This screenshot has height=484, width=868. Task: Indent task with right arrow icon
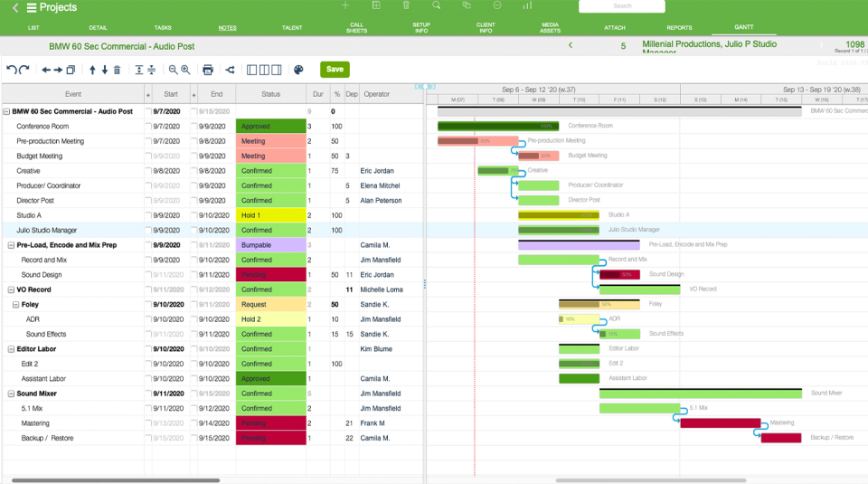coord(58,70)
